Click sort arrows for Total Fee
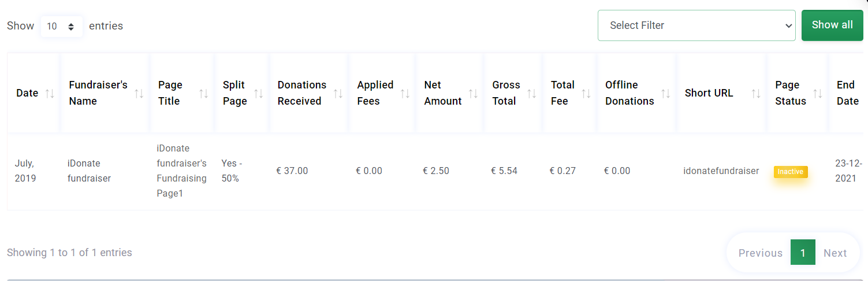868x281 pixels. (x=587, y=93)
